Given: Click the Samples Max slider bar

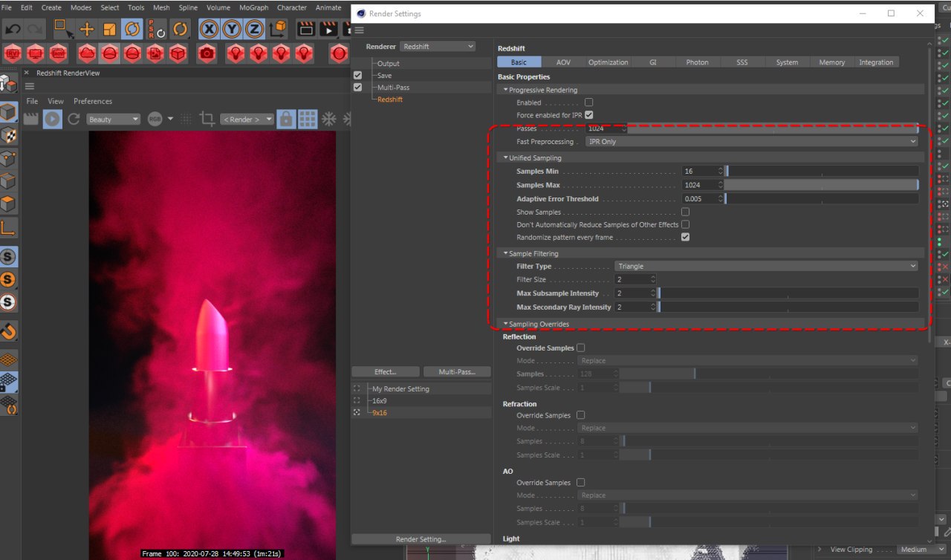Looking at the screenshot, I should pyautogui.click(x=822, y=185).
